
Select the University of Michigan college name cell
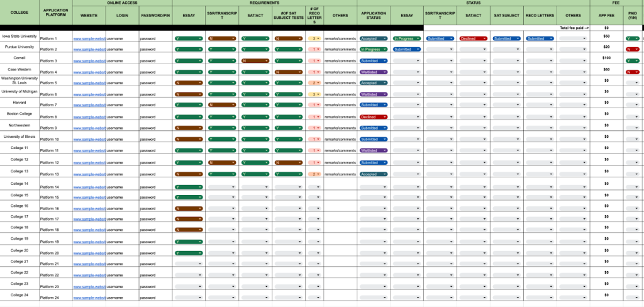(x=19, y=91)
